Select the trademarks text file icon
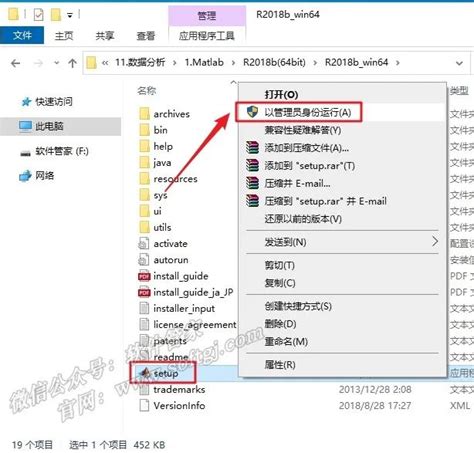The height and width of the screenshot is (453, 474). pos(144,389)
